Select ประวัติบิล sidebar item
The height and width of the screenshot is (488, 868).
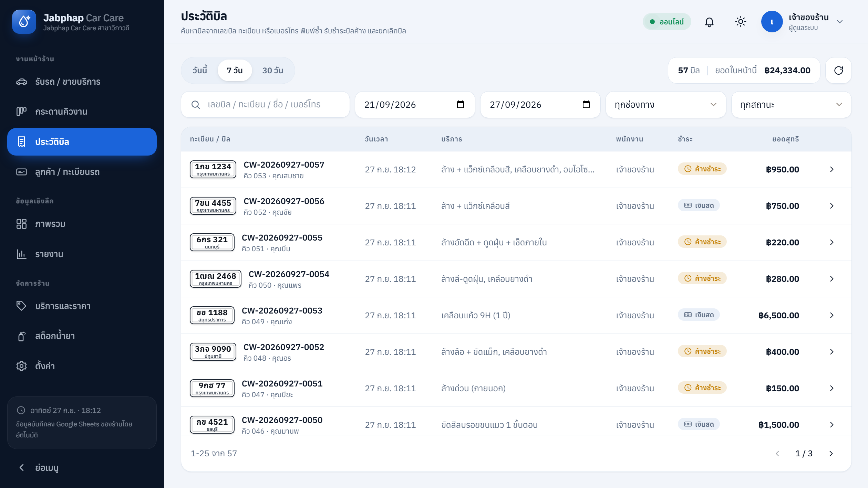[82, 142]
